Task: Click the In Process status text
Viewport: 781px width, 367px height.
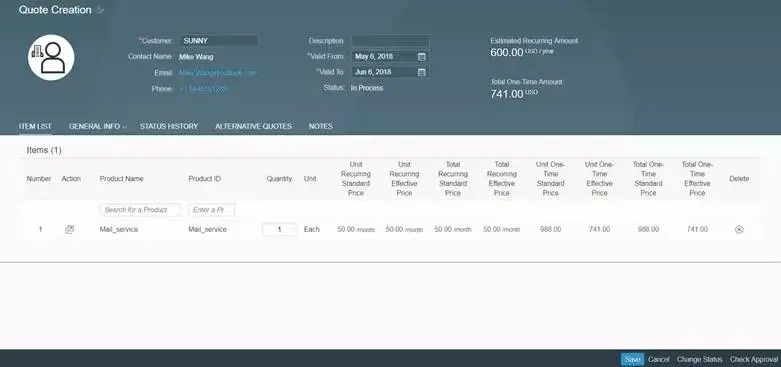Action: 367,88
